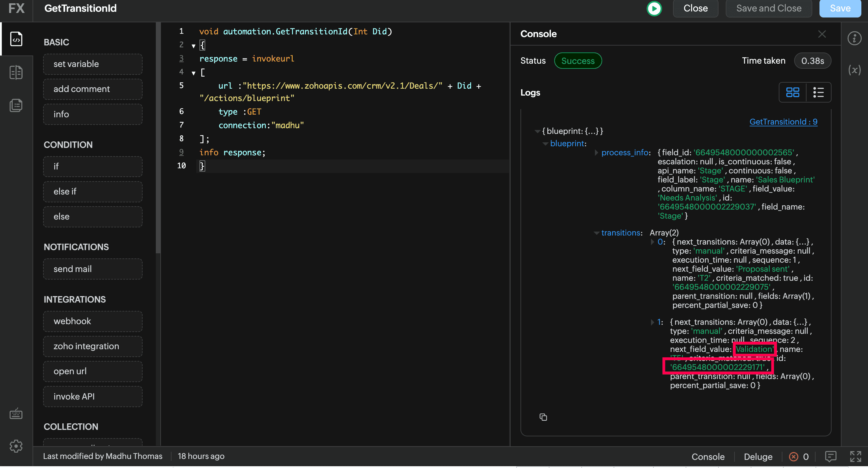Click the info circle icon at right
Screen dimensions: 868x468
854,38
